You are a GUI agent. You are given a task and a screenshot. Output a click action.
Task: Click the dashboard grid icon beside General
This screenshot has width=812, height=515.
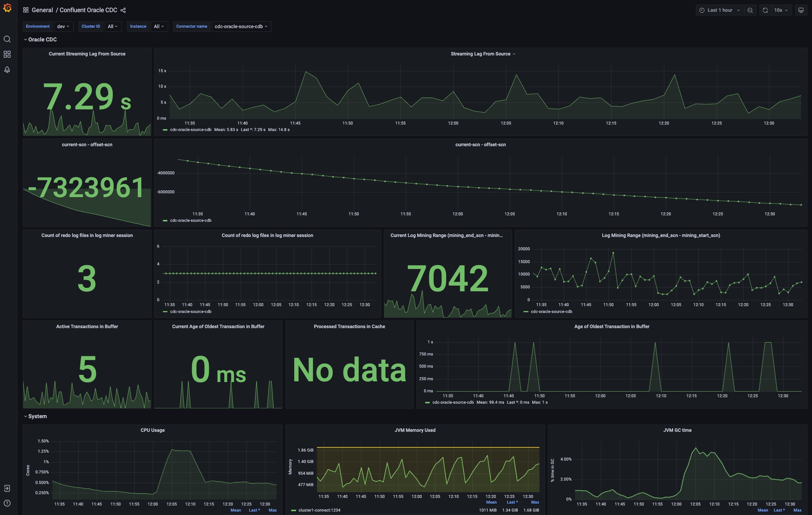pos(26,10)
